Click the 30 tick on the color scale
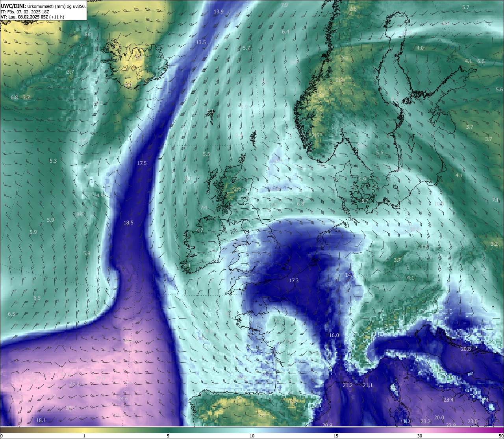The image size is (504, 439). (x=420, y=436)
